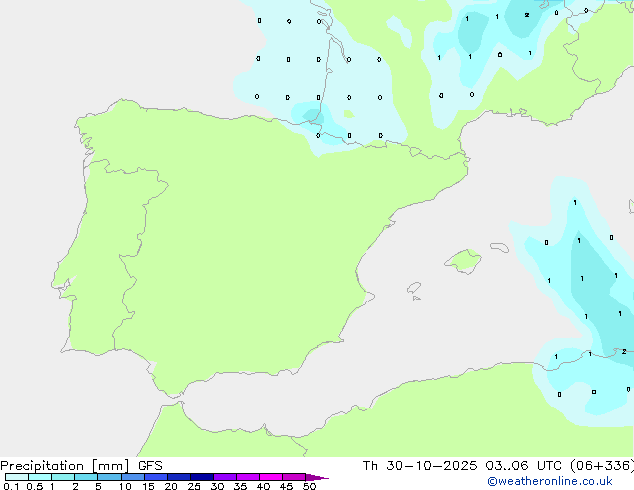Click the purple swatch between 30 and 35
Screen dimensions: 634x490
[225, 477]
